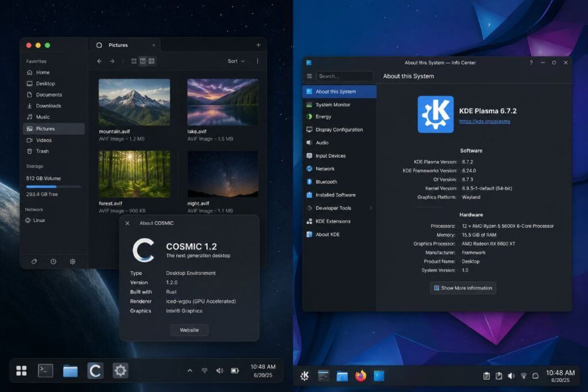Expand hidden tray icons in COSMIC panel

click(189, 371)
